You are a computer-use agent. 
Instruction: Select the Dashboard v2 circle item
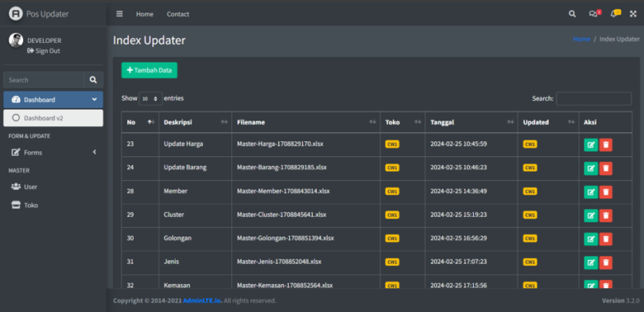[54, 118]
